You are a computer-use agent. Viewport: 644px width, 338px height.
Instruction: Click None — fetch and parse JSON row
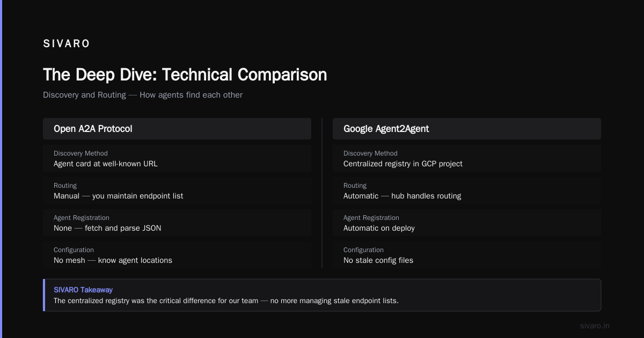pyautogui.click(x=177, y=223)
